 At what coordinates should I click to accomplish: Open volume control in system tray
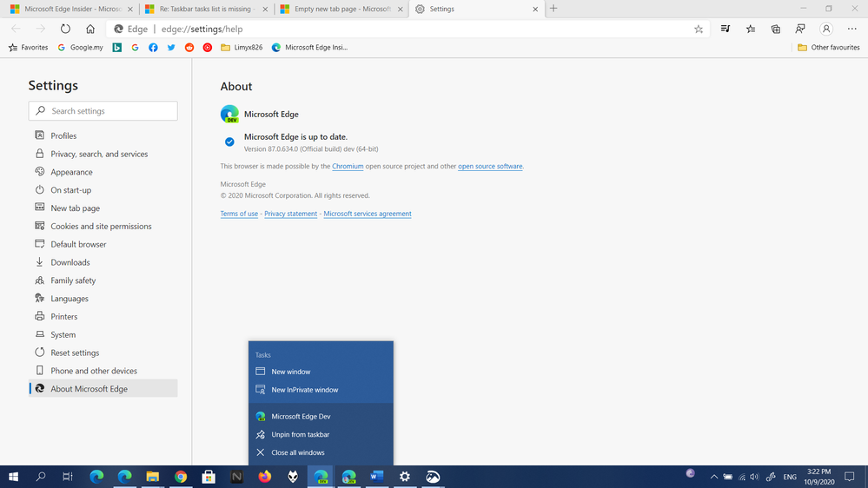754,477
